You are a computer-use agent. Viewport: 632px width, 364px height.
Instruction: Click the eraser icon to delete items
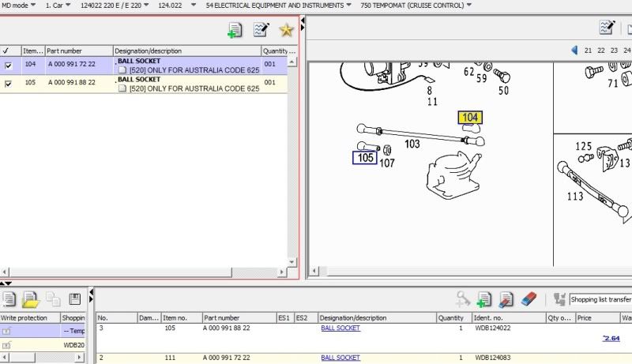[529, 298]
